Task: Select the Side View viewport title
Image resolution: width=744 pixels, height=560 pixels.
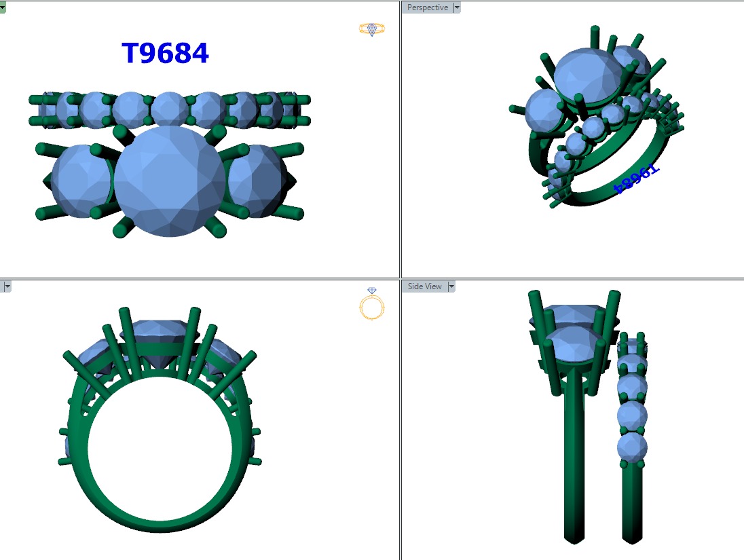Action: pos(424,286)
